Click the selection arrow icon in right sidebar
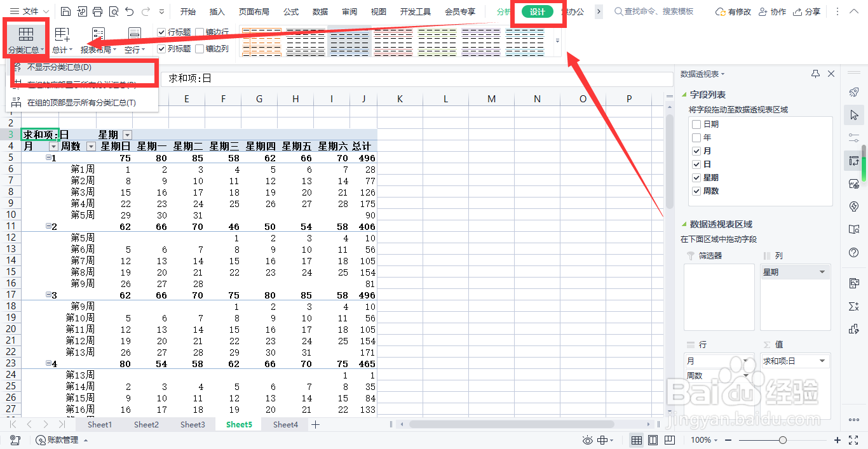 tap(854, 115)
